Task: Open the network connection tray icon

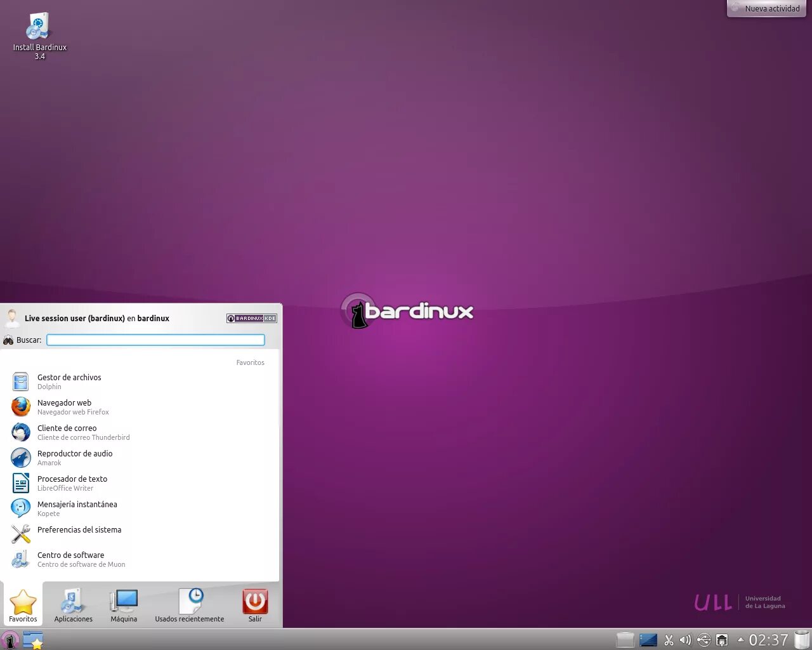Action: tap(722, 640)
